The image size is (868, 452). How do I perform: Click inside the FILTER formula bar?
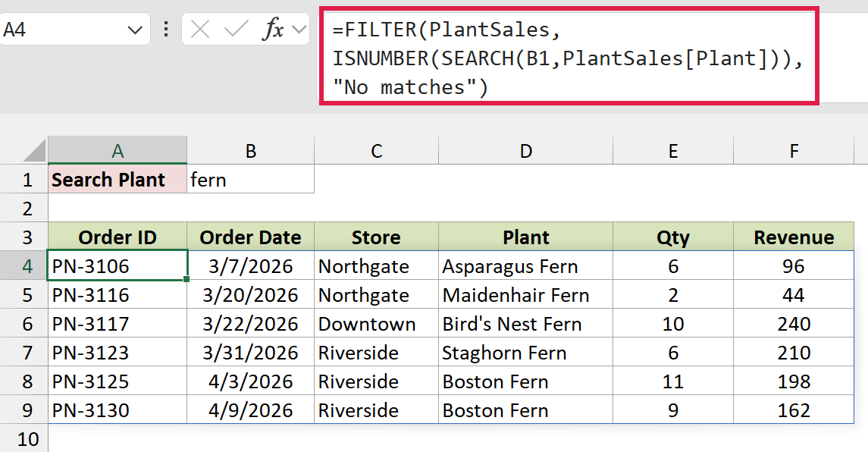(569, 58)
